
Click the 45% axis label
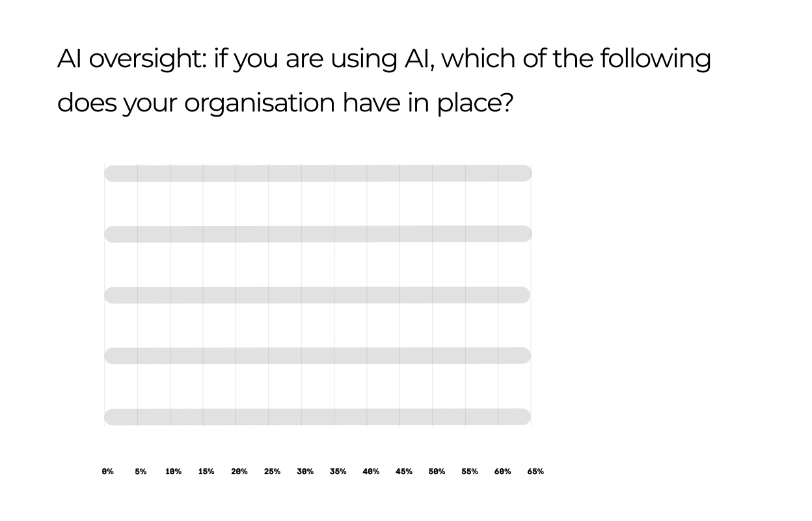click(x=403, y=471)
